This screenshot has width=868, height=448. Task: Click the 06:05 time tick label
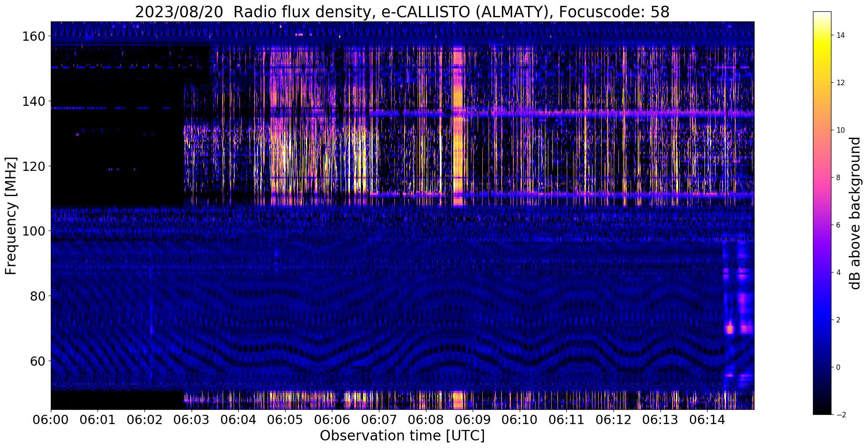pyautogui.click(x=285, y=420)
